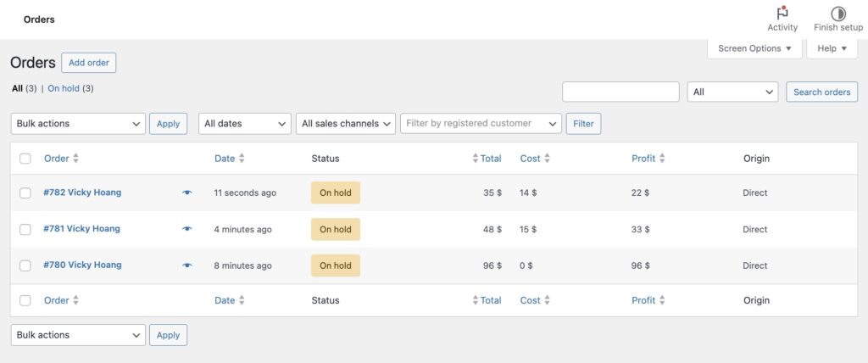Open the bottom Bulk actions dropdown
Viewport: 868px width, 363px height.
pos(78,335)
